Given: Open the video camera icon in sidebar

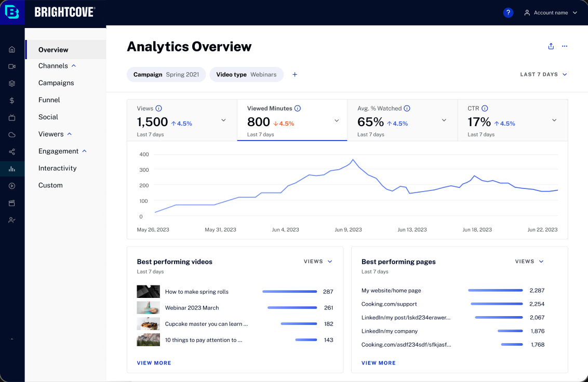Looking at the screenshot, I should click(12, 66).
